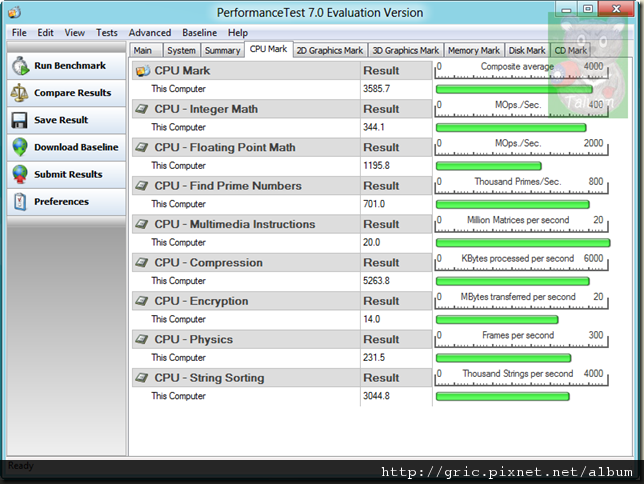Click the PerformanceTest title bar app icon
Viewport: 644px width, 484px height.
(x=14, y=12)
